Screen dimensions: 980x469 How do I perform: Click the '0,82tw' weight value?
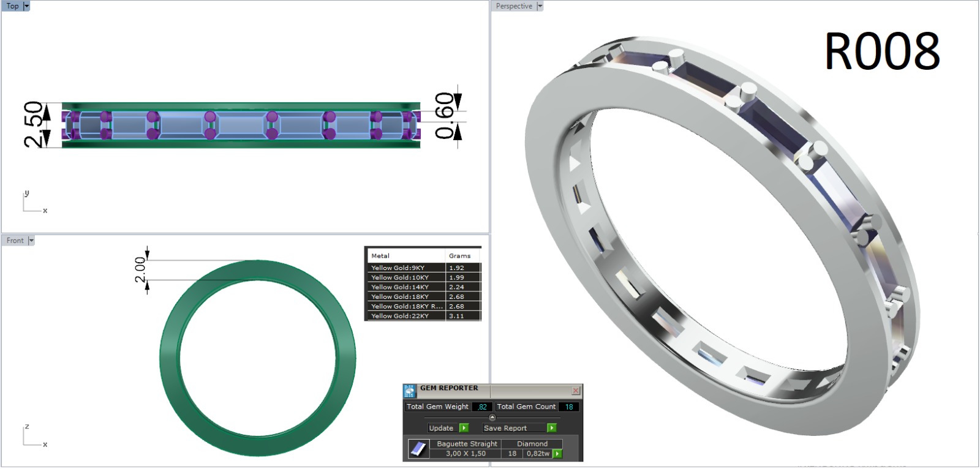(x=538, y=454)
